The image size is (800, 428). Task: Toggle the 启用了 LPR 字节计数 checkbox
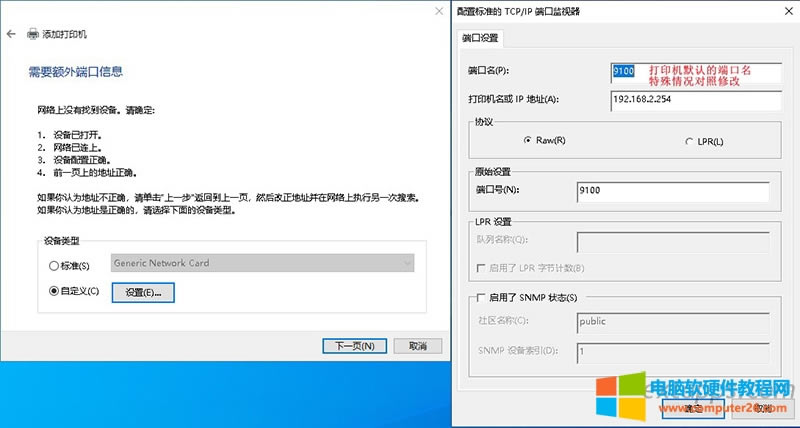coord(483,266)
